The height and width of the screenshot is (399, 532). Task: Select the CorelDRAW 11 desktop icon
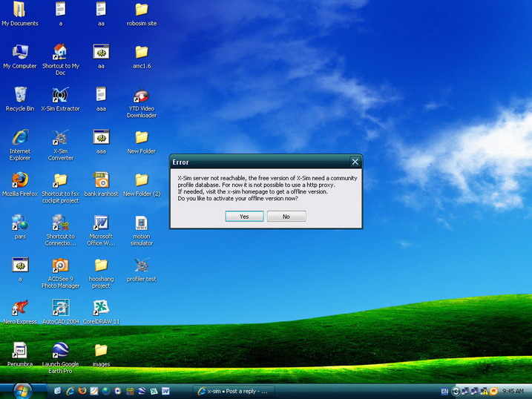click(101, 308)
